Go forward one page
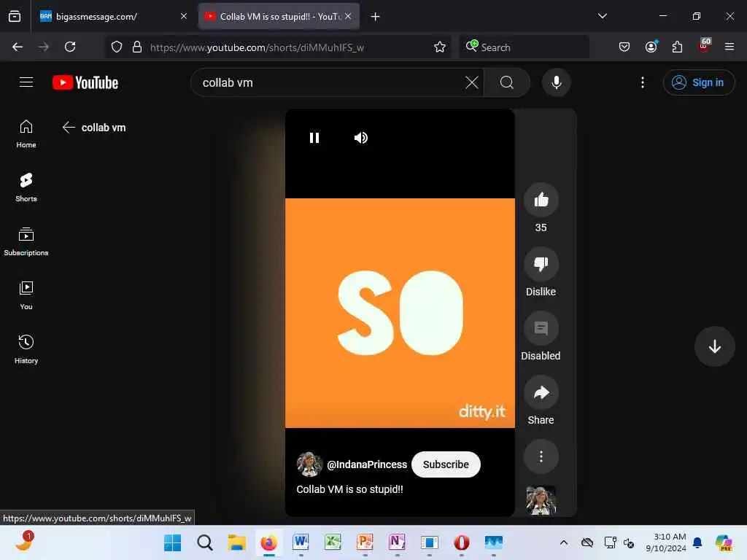The image size is (747, 560). click(44, 47)
